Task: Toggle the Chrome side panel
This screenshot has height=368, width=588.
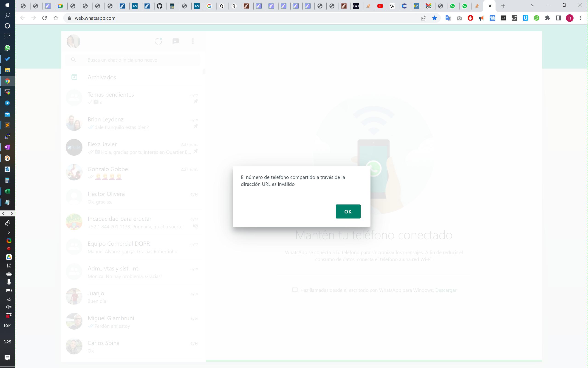Action: (558, 18)
